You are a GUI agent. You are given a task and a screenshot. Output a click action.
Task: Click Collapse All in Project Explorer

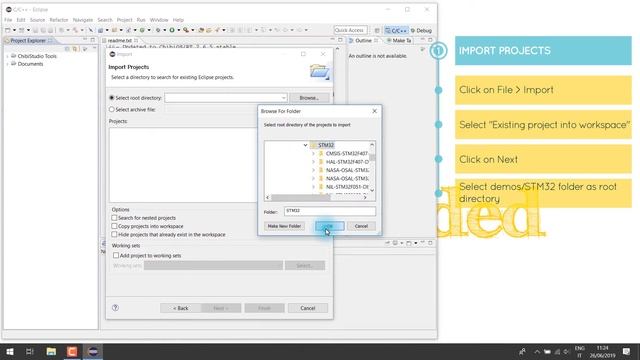click(67, 49)
